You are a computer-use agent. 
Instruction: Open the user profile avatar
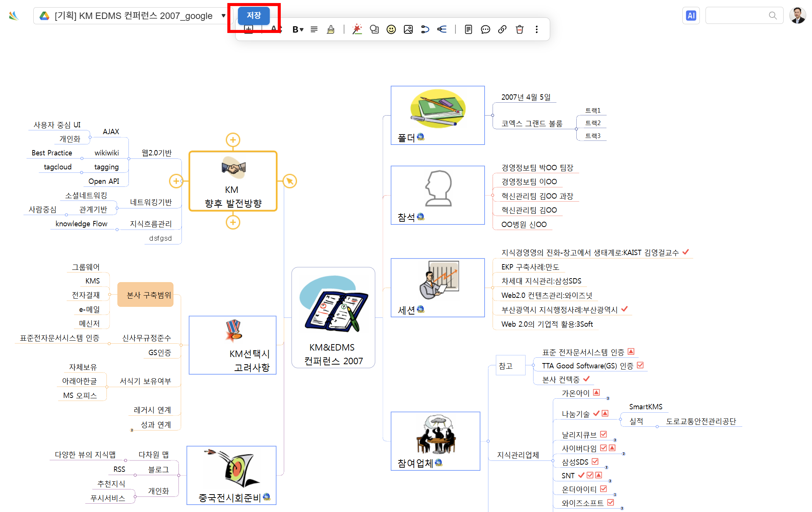[x=797, y=16]
